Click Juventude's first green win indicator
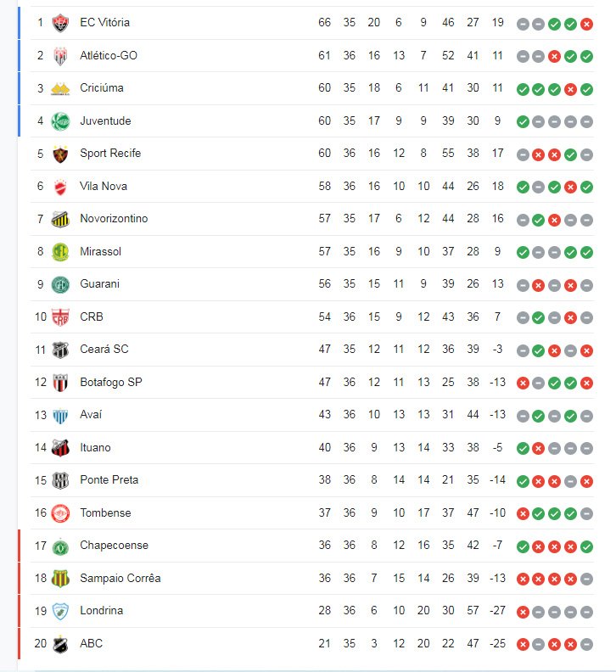This screenshot has height=672, width=616. (x=523, y=121)
